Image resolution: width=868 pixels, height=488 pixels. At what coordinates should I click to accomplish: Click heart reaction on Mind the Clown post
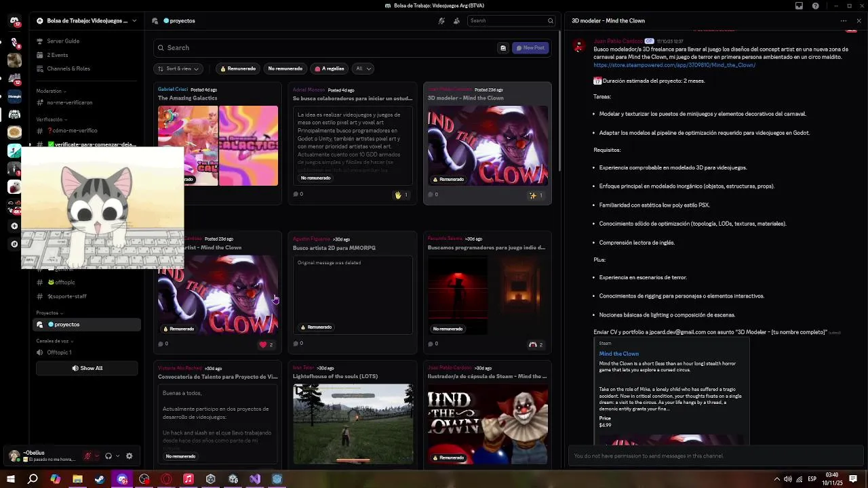point(267,344)
